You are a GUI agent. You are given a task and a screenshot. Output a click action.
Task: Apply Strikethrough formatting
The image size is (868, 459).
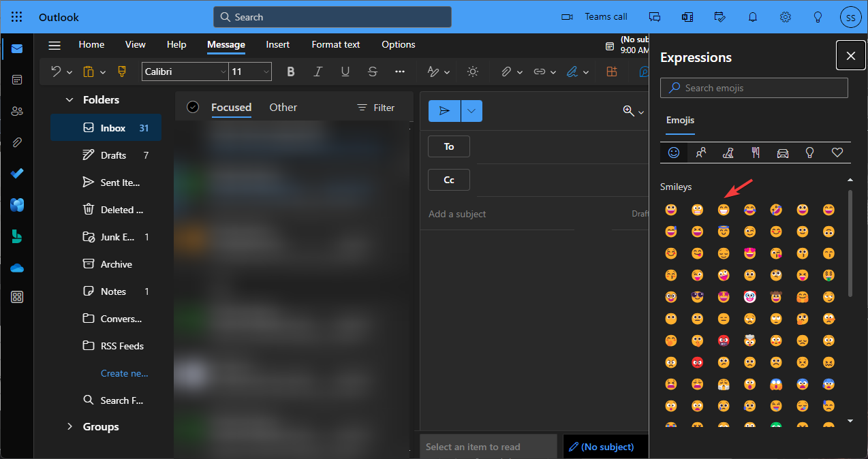click(x=372, y=72)
